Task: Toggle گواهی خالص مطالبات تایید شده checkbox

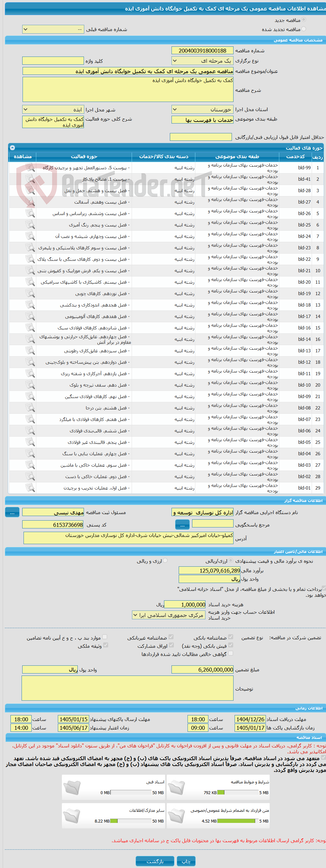Action: (231, 653)
